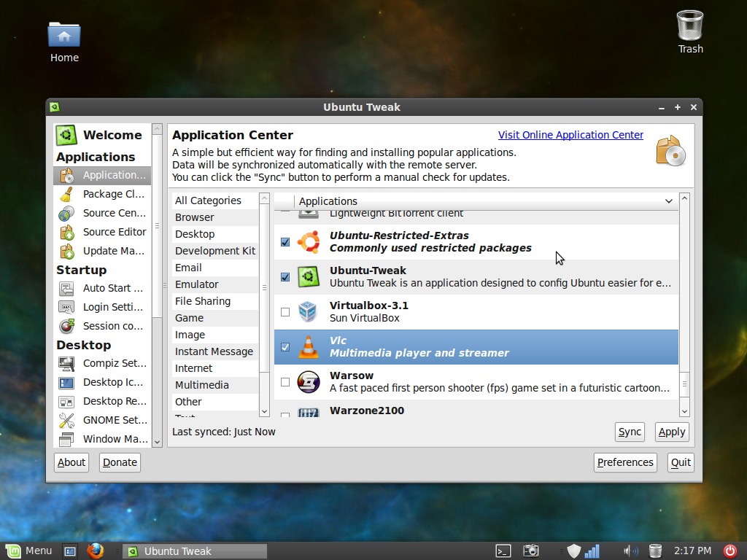Click the show desktop taskbar icon
The image size is (747, 560).
[70, 551]
